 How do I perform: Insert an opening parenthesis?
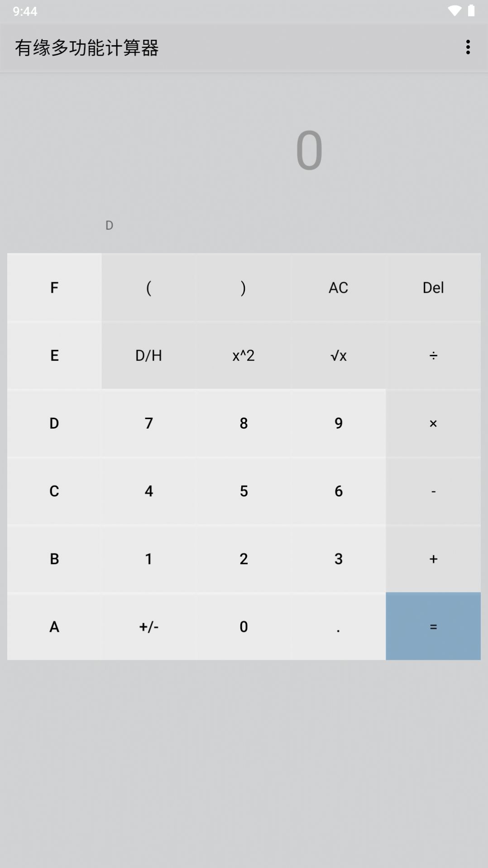pyautogui.click(x=148, y=287)
